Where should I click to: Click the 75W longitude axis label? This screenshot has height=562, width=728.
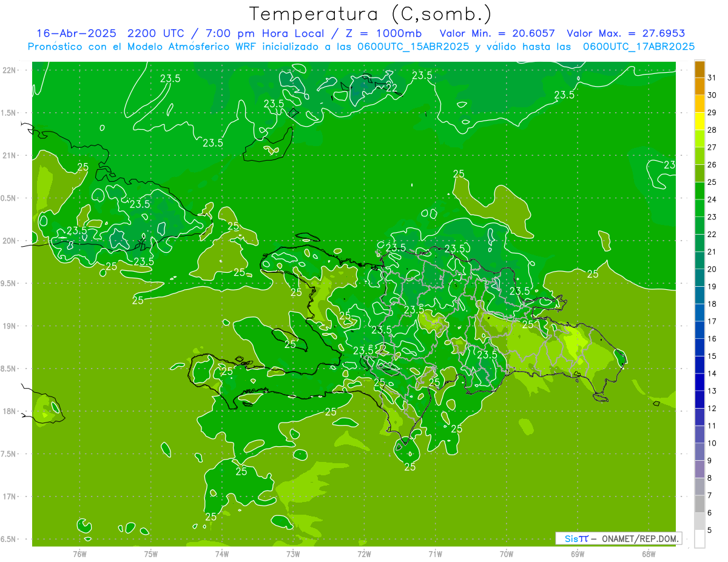pyautogui.click(x=150, y=554)
